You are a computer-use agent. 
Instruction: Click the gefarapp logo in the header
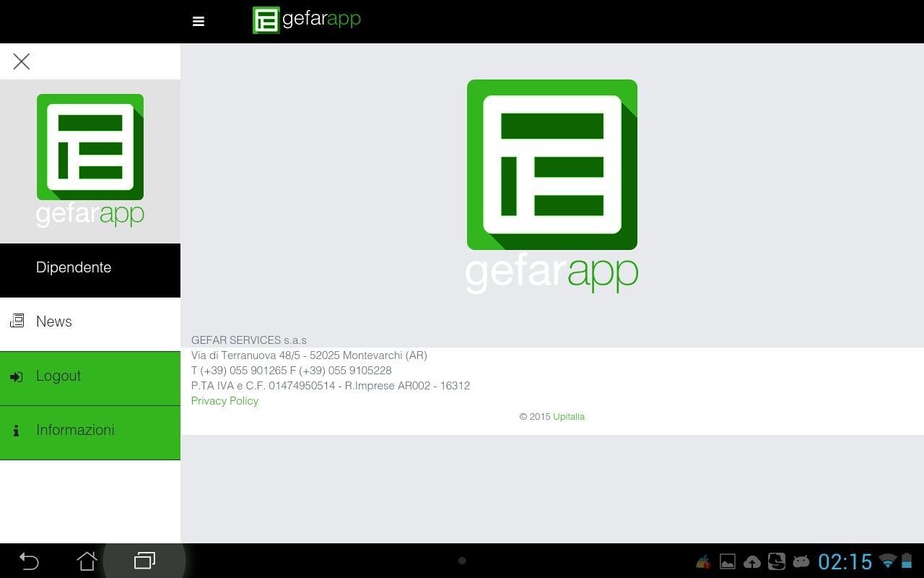pyautogui.click(x=307, y=20)
